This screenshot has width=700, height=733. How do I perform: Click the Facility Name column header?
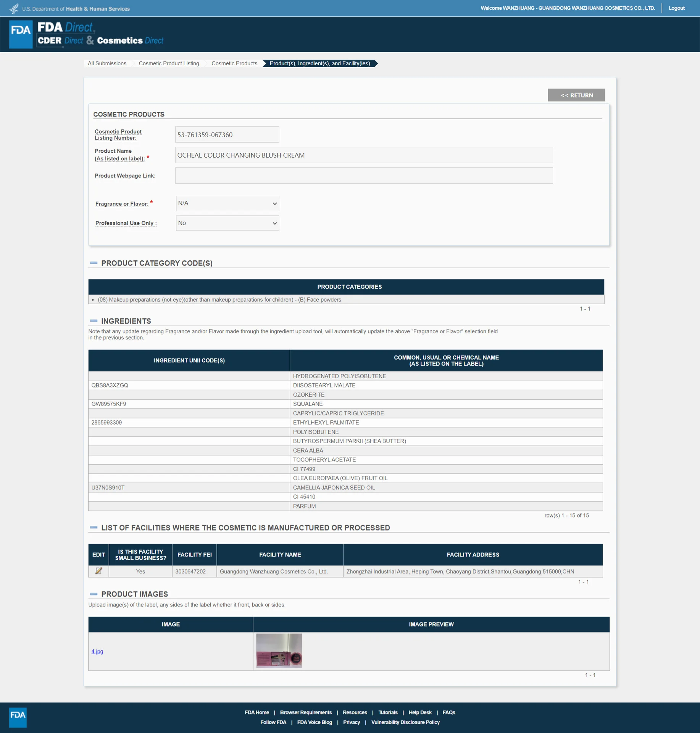pos(280,555)
